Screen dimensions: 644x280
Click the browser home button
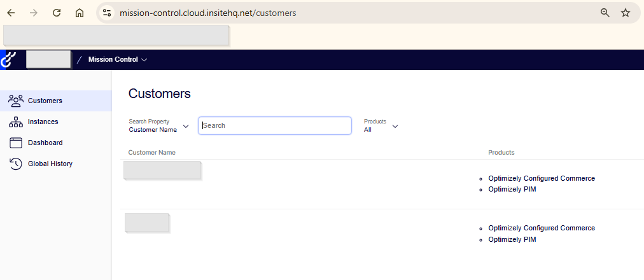[80, 13]
